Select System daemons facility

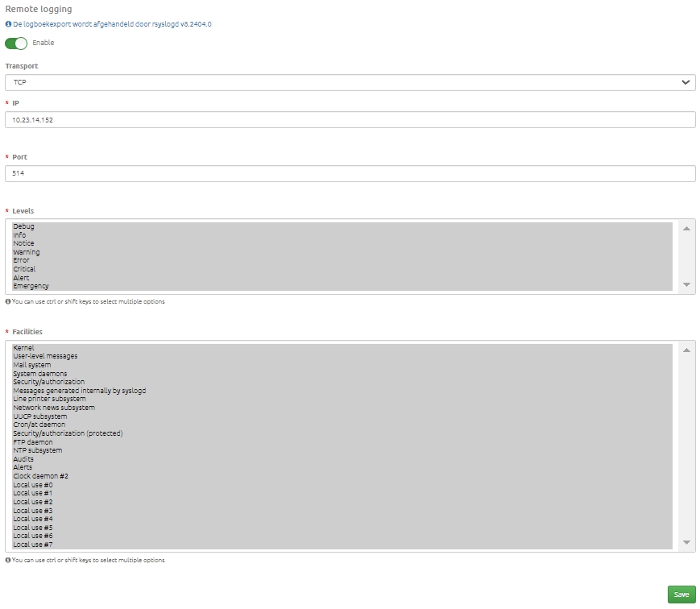click(342, 374)
